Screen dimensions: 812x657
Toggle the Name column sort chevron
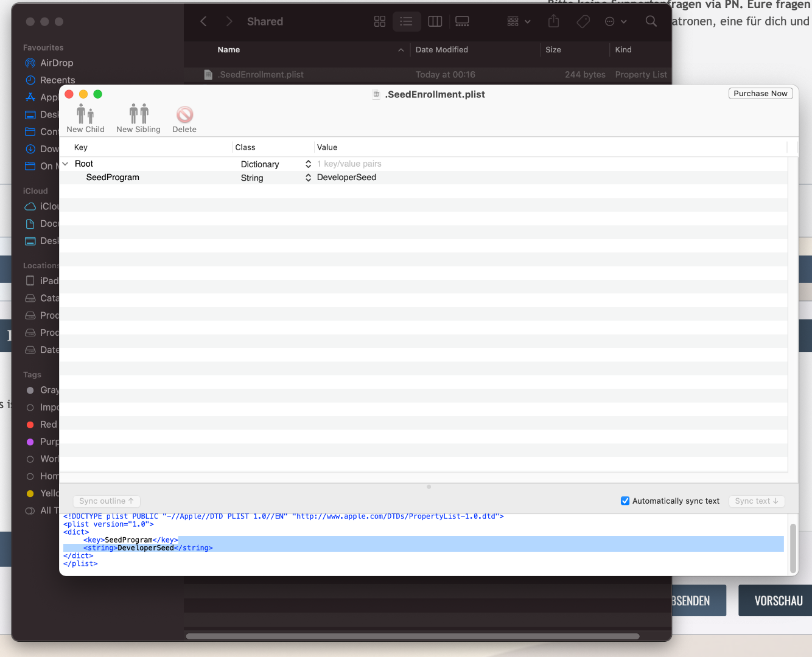pos(401,50)
